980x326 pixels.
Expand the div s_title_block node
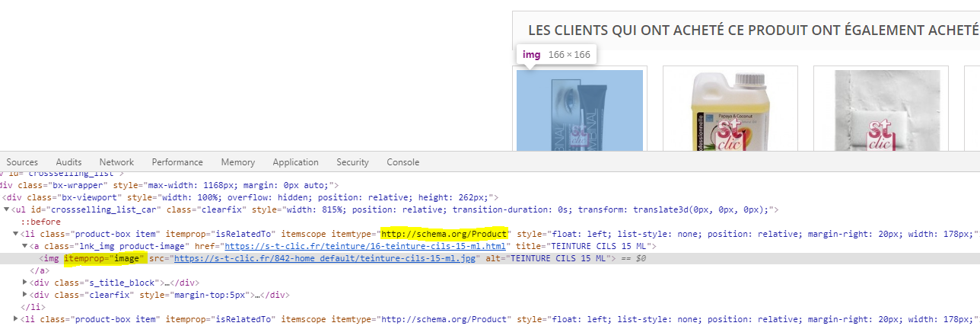[x=25, y=283]
